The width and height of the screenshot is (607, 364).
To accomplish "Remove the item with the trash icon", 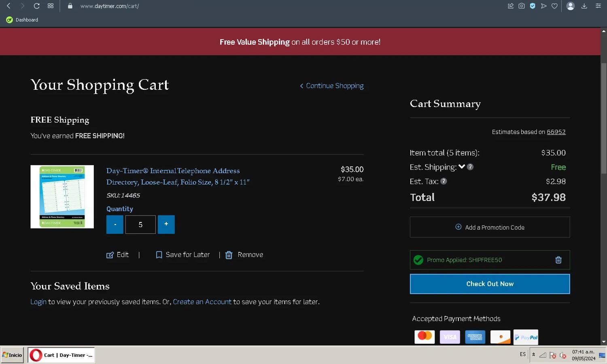I will [229, 255].
